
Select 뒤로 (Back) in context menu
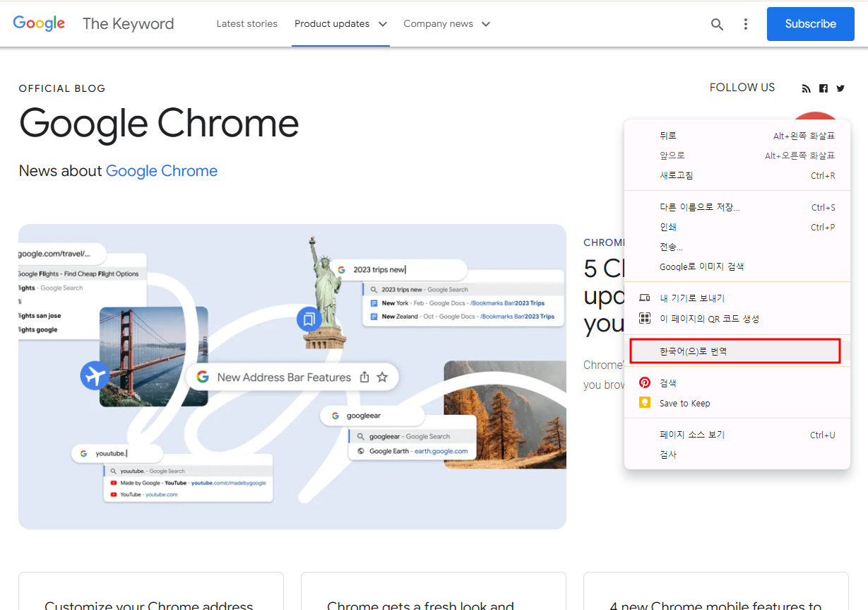coord(737,136)
